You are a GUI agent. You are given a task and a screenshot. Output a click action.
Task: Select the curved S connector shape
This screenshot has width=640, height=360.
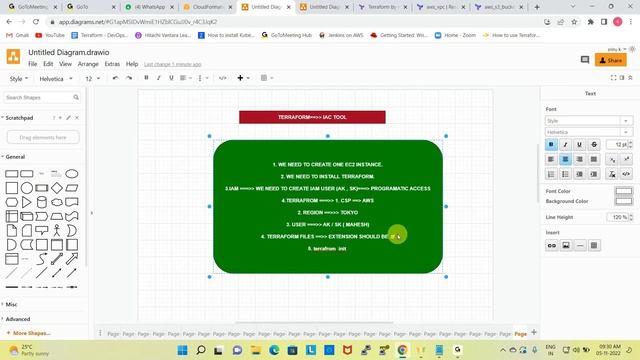(x=42, y=259)
